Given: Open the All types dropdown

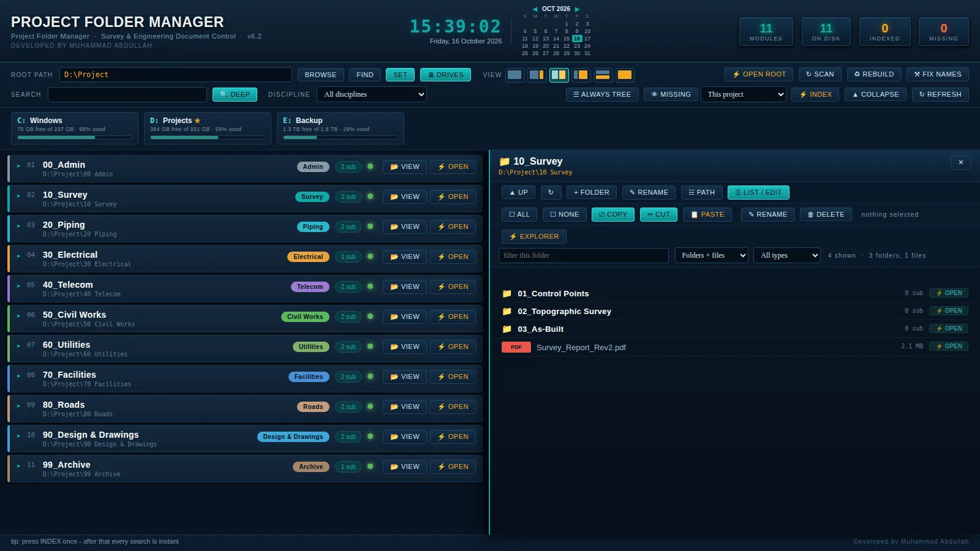Looking at the screenshot, I should point(787,255).
